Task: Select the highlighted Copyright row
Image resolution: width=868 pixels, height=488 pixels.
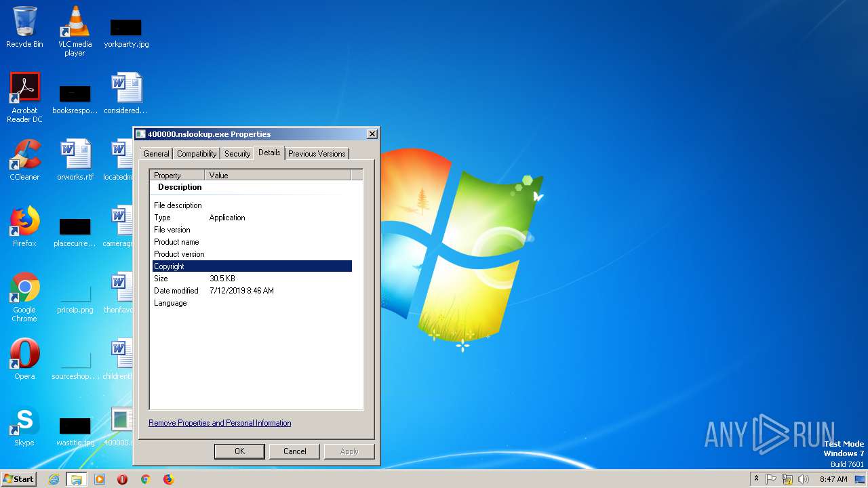Action: (x=252, y=266)
